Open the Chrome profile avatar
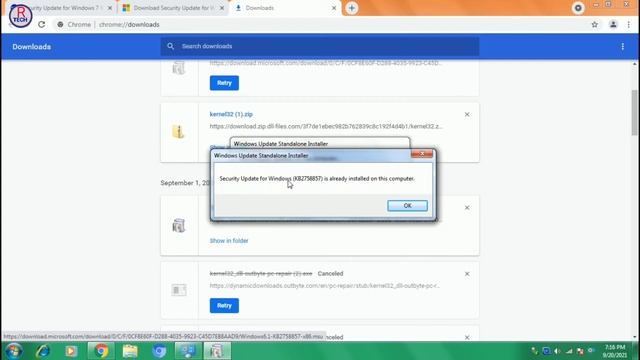Viewport: 640px width, 360px height. tap(613, 25)
